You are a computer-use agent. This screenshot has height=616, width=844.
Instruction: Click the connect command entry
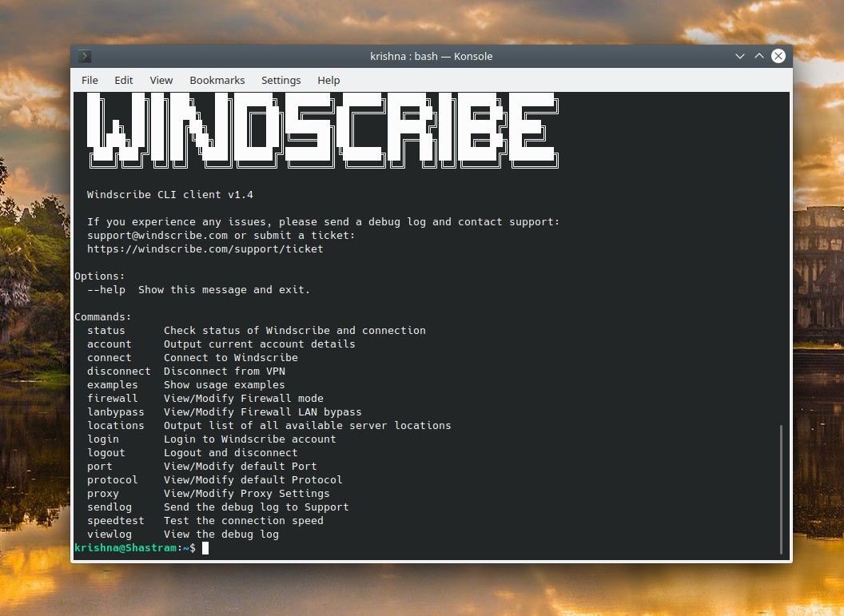109,357
